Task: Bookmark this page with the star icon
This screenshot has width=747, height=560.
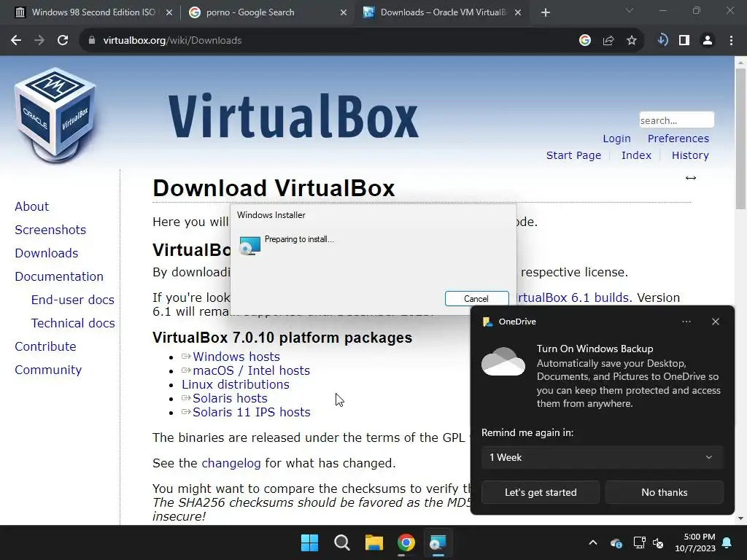Action: click(x=632, y=41)
